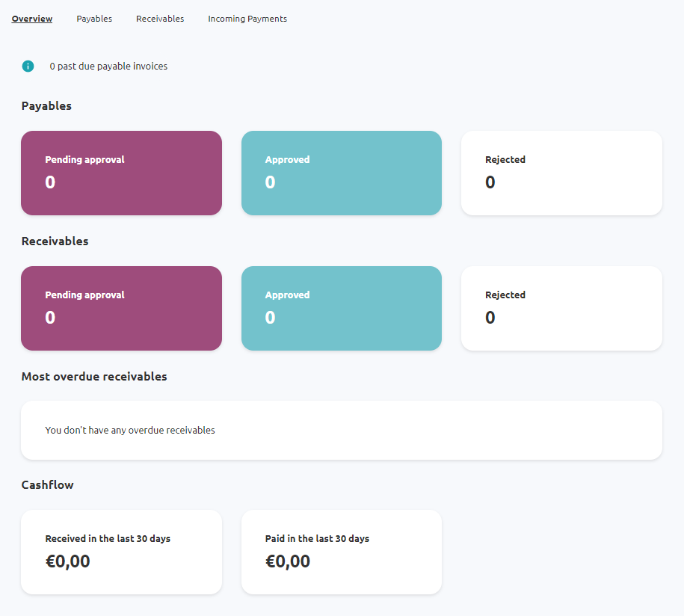The image size is (684, 616).
Task: Open the Overview tab
Action: point(32,19)
